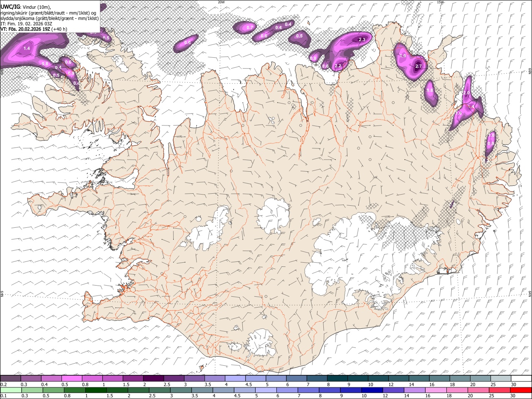
Task: Click the 15W longitude label at the top
Action: pyautogui.click(x=440, y=2)
